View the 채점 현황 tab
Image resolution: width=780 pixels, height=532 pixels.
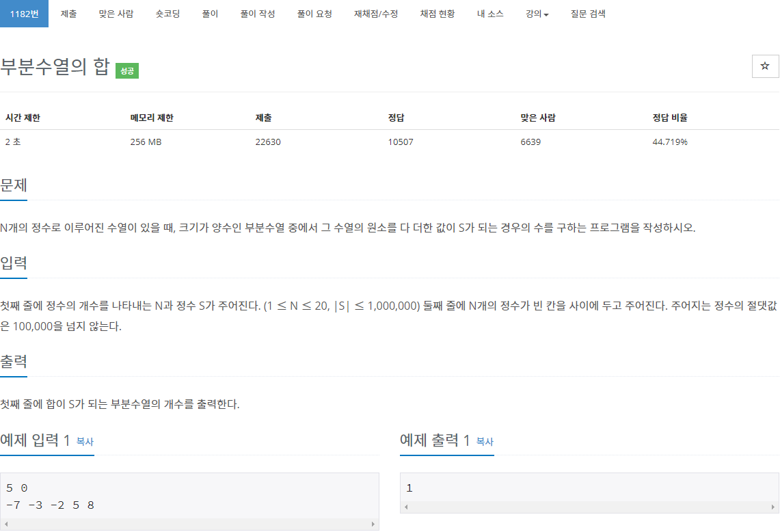tap(438, 14)
